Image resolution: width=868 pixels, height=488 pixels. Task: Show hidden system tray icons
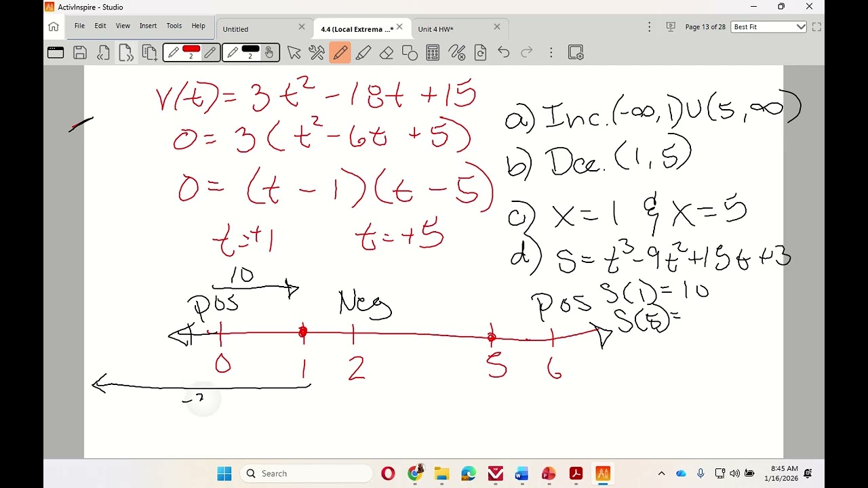pos(661,473)
